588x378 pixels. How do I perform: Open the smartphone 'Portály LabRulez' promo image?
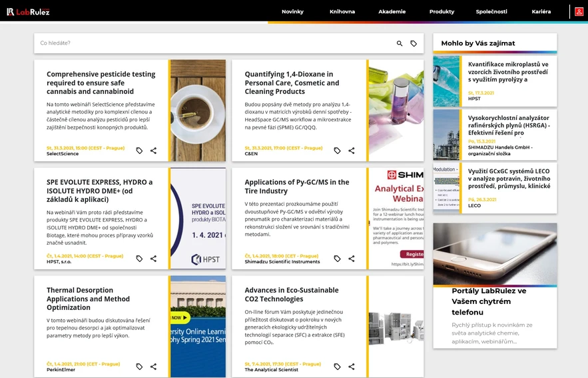click(495, 254)
